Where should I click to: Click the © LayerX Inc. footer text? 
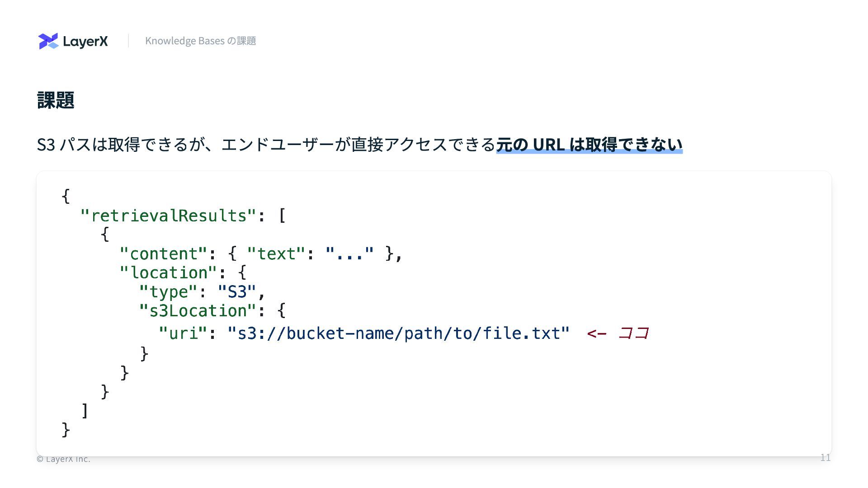click(x=63, y=459)
